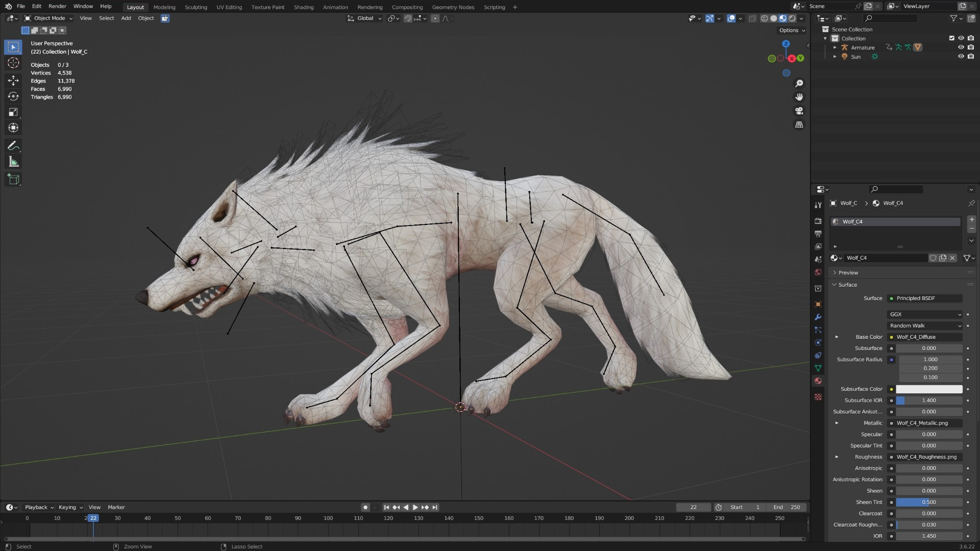Select the Transform tool

pyautogui.click(x=13, y=128)
